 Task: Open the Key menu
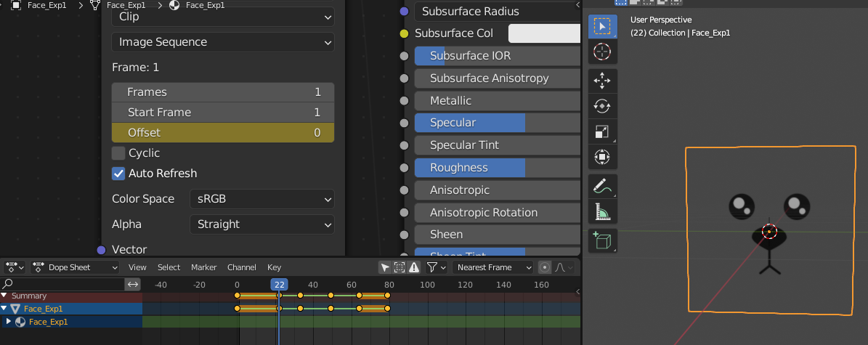point(275,267)
